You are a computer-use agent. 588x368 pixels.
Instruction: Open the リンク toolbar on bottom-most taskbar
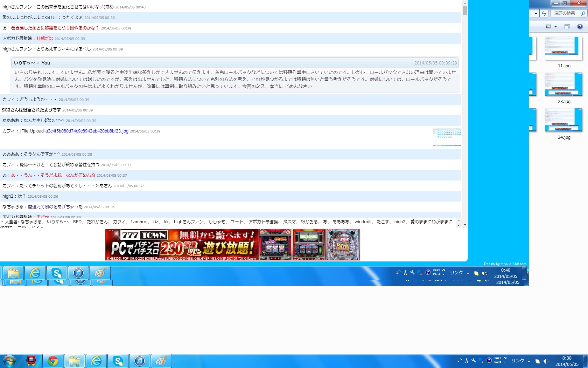point(517,361)
